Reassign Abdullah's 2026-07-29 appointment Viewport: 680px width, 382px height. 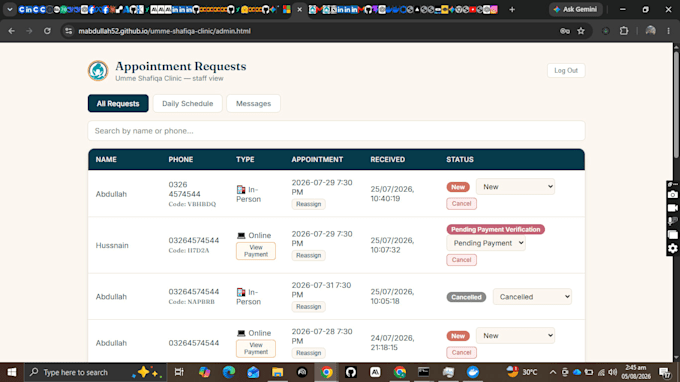pyautogui.click(x=308, y=204)
